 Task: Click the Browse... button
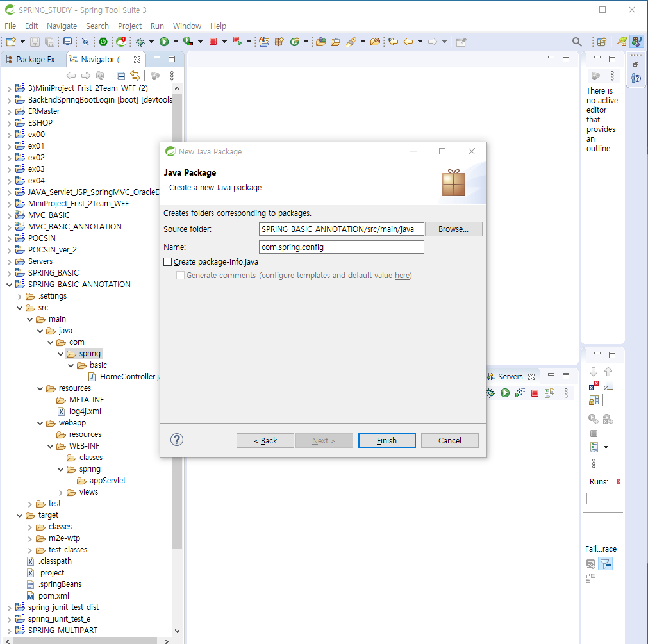453,229
